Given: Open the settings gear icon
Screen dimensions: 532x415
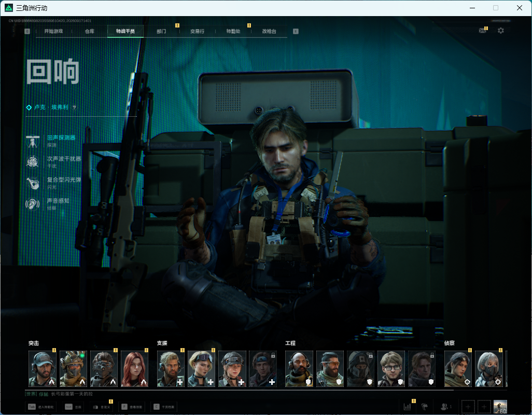Looking at the screenshot, I should [x=500, y=31].
